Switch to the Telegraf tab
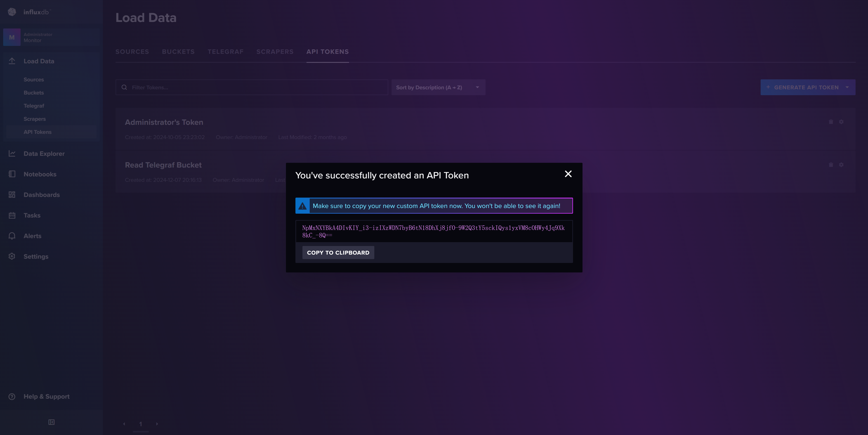This screenshot has width=868, height=435. [x=225, y=52]
